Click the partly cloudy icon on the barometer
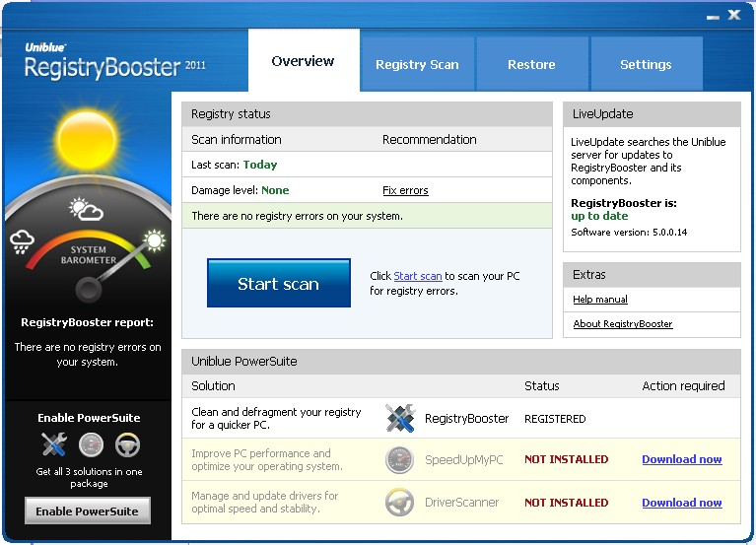This screenshot has width=756, height=545. (x=86, y=209)
